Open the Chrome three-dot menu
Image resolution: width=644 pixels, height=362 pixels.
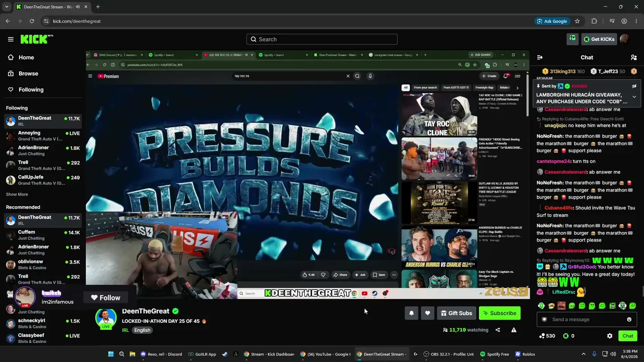tap(636, 21)
